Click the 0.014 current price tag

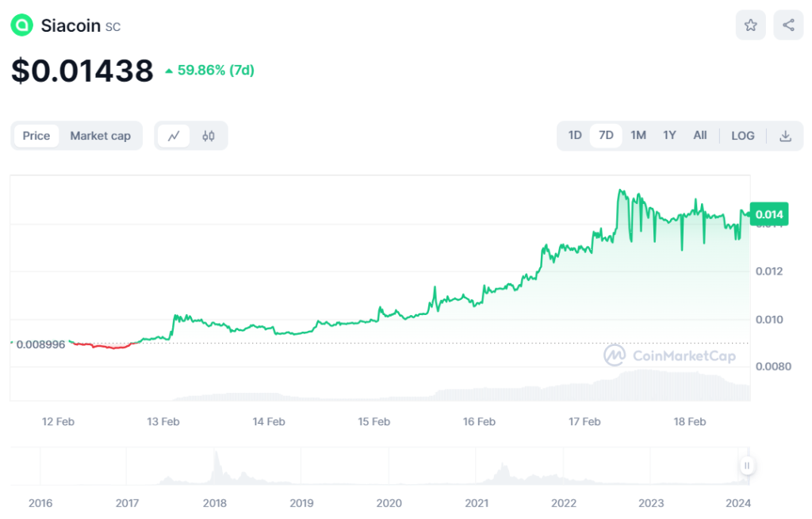769,214
